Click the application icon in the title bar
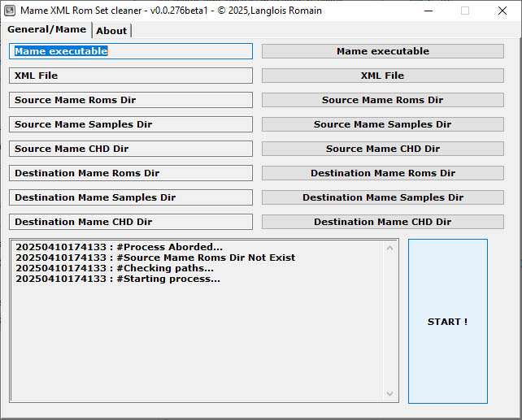522x420 pixels. tap(10, 11)
